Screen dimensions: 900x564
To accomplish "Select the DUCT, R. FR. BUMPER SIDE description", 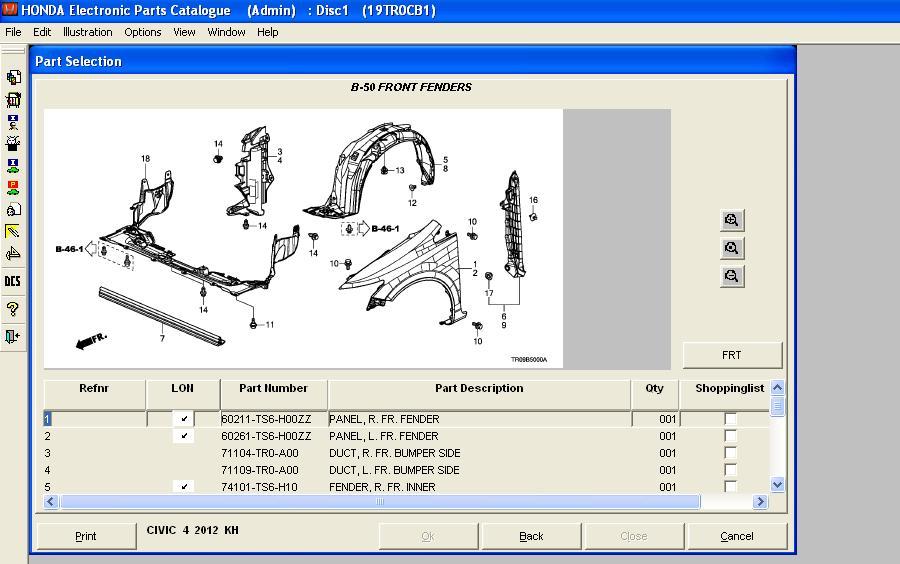I will click(395, 453).
